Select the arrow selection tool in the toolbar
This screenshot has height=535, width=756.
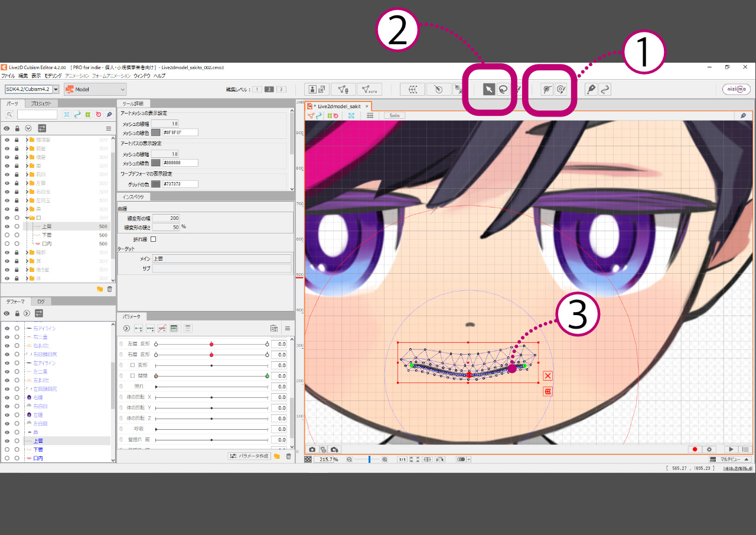pos(489,89)
